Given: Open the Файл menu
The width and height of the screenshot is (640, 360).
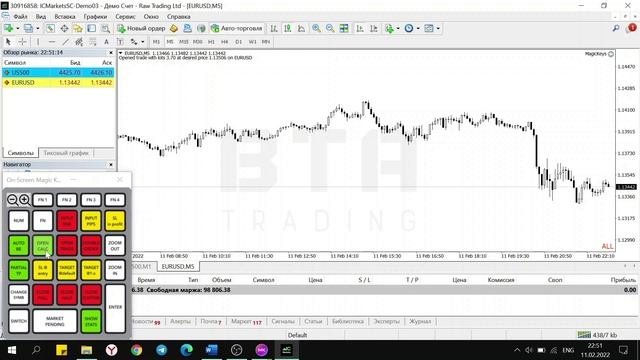Looking at the screenshot, I should (x=20, y=17).
